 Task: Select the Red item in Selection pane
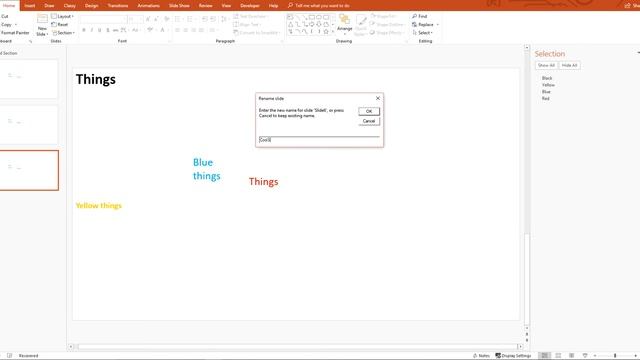click(546, 98)
